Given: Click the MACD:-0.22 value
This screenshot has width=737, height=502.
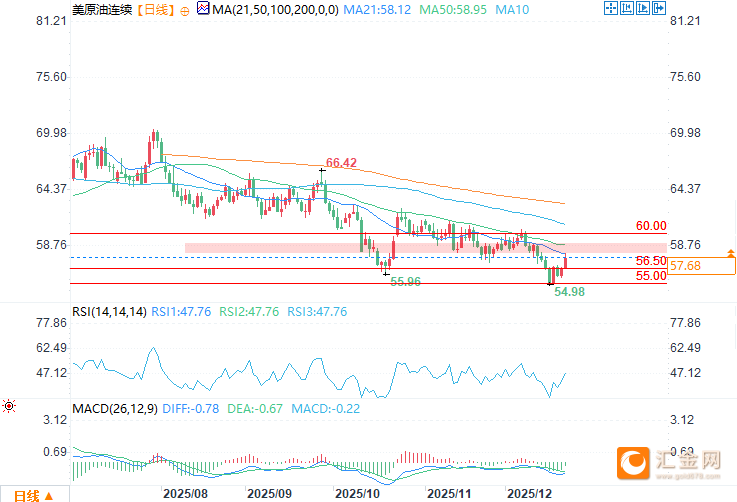Looking at the screenshot, I should pos(325,409).
